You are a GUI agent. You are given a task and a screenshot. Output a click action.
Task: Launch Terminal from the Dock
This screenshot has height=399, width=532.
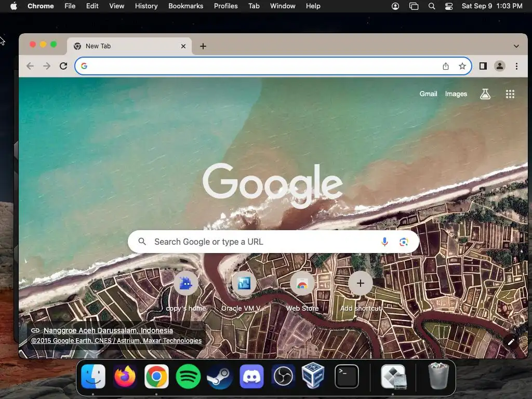click(x=347, y=376)
